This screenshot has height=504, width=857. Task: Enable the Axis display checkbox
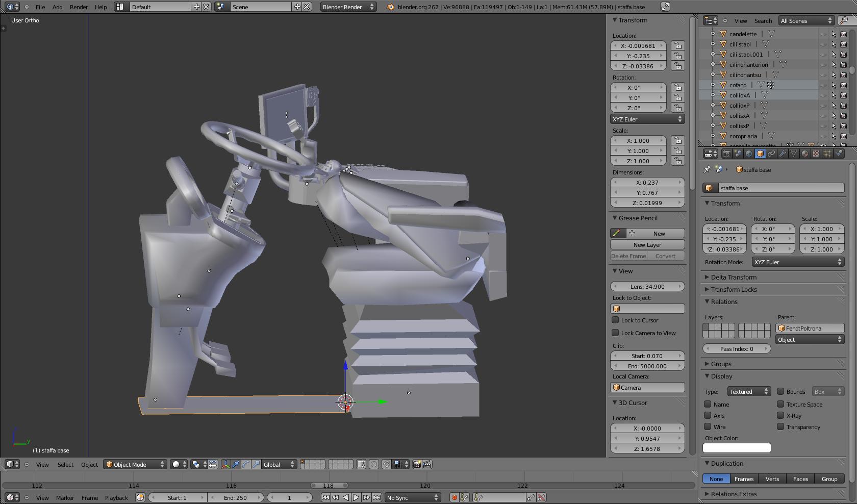[708, 415]
